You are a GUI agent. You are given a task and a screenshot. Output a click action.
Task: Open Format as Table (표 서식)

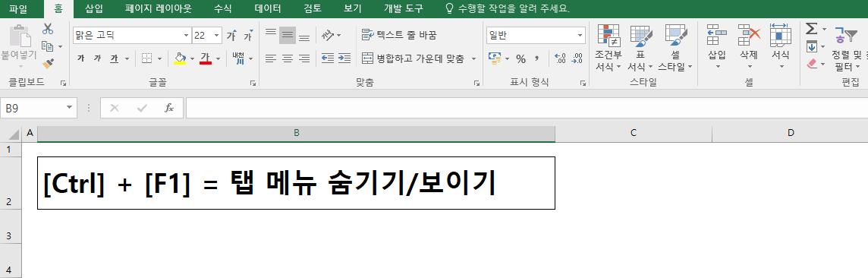[x=640, y=48]
